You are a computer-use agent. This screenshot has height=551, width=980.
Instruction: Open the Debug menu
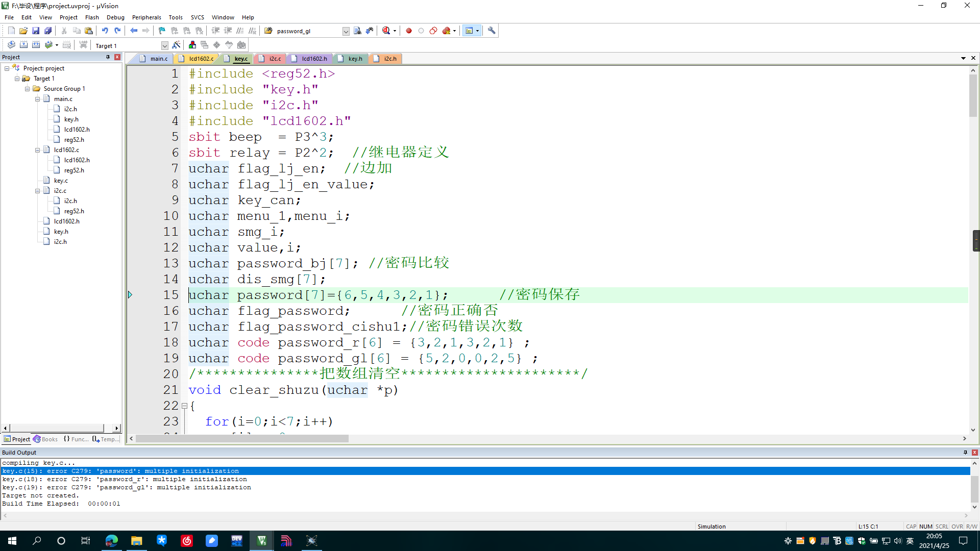tap(115, 17)
